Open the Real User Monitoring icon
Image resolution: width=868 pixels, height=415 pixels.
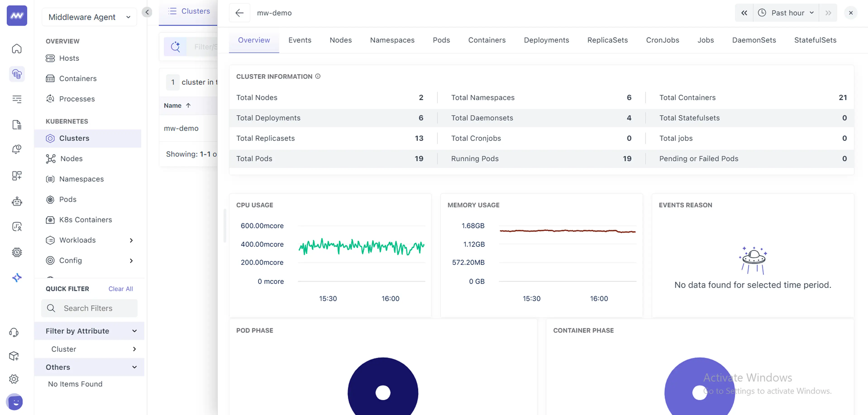click(17, 226)
